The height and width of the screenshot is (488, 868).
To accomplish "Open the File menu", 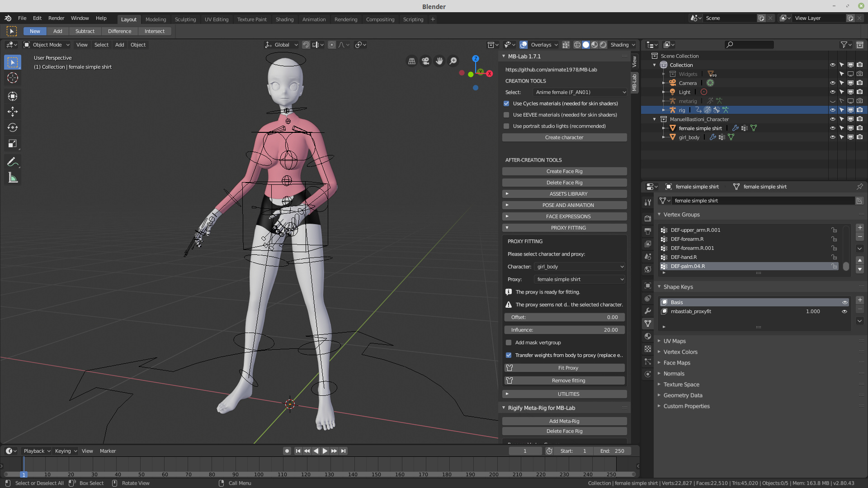I will (22, 18).
